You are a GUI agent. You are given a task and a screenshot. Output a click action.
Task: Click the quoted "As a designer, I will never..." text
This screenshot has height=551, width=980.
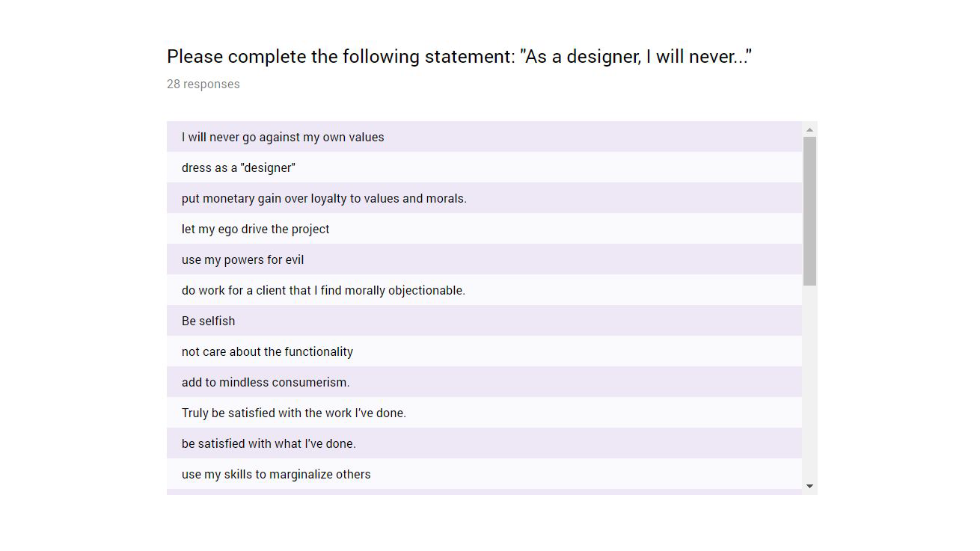[636, 57]
